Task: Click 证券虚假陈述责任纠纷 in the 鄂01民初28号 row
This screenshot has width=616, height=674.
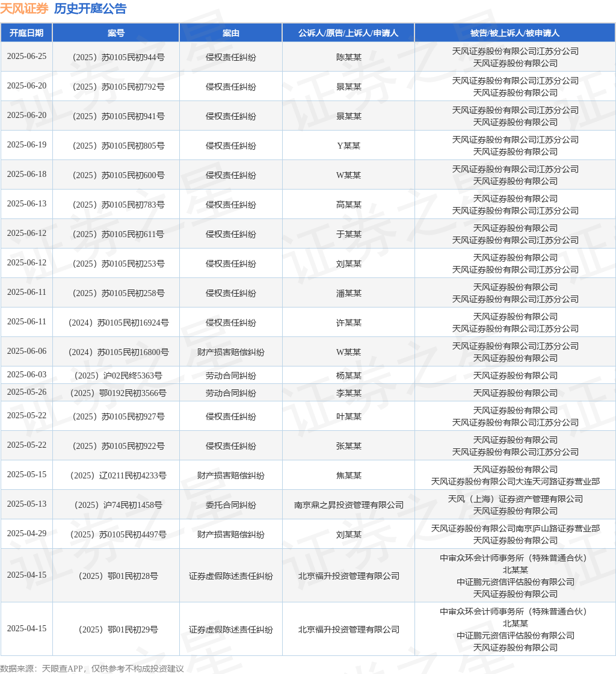Action: pos(231,576)
